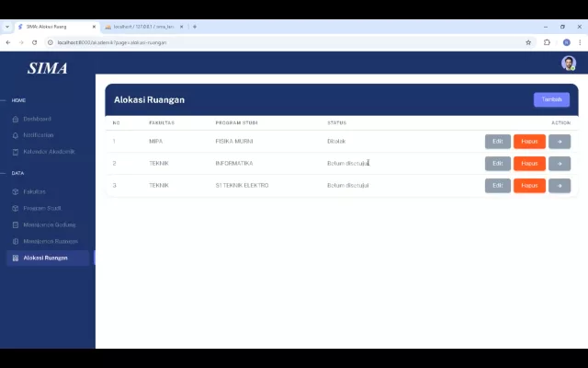
Task: Delete S1 TEKNIK ELEKTRO with Hapus
Action: pyautogui.click(x=529, y=186)
